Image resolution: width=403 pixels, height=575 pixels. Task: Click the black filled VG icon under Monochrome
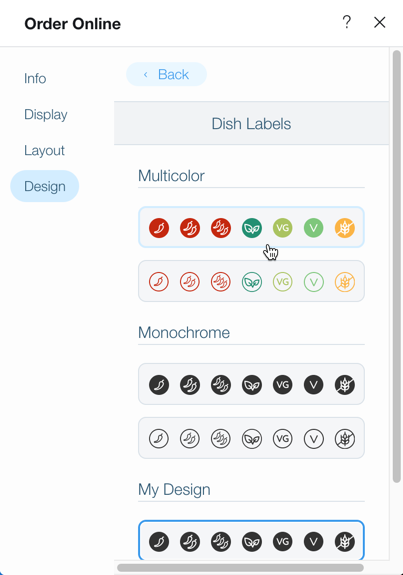(x=283, y=385)
